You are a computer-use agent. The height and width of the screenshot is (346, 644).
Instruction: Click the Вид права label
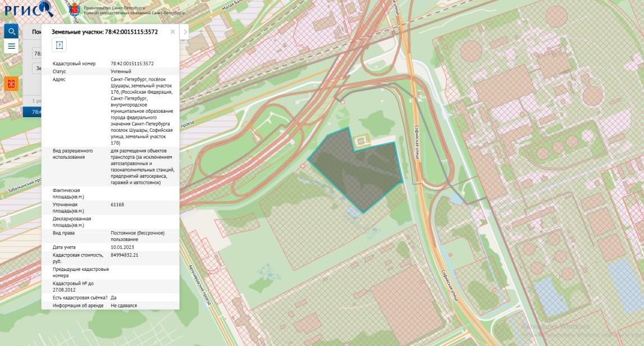click(63, 233)
